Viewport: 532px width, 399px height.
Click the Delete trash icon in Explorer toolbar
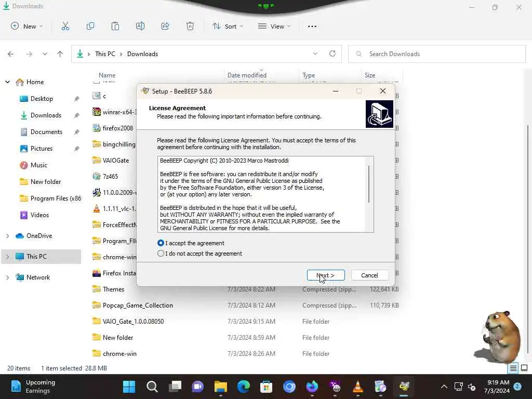190,26
